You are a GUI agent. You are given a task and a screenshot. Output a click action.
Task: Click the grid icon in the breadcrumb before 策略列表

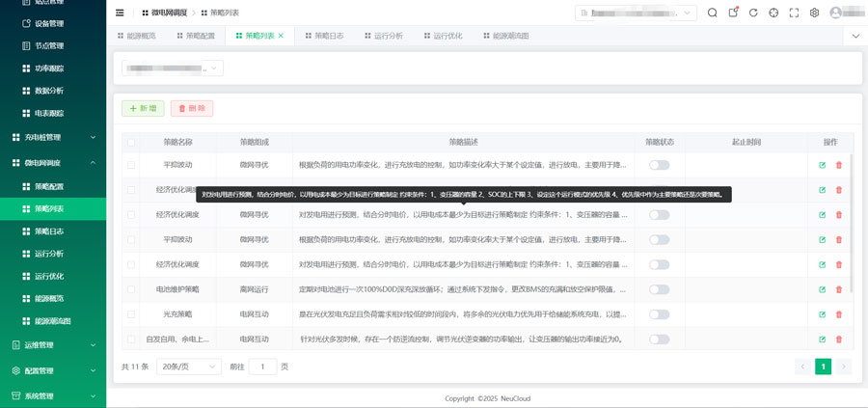coord(204,13)
